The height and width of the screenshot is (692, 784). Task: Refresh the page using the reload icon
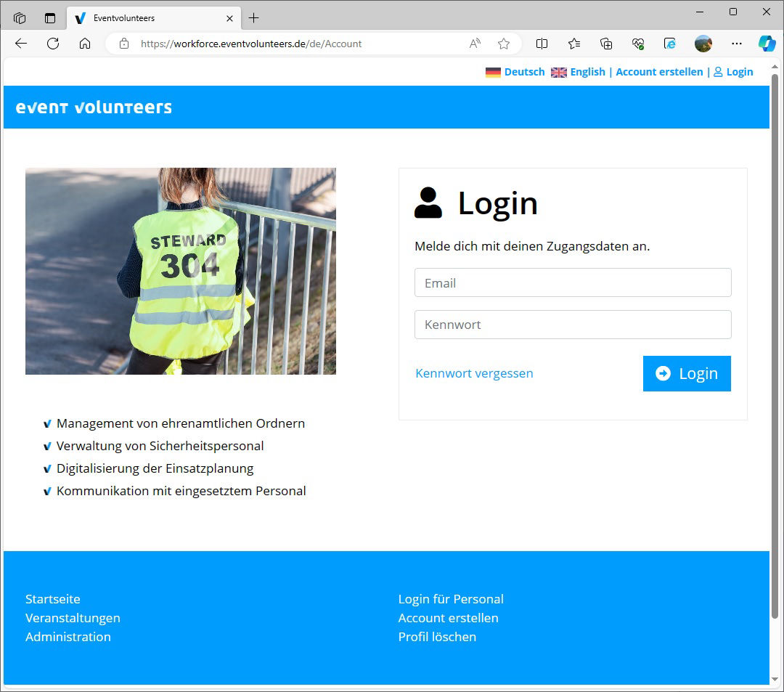[x=52, y=44]
